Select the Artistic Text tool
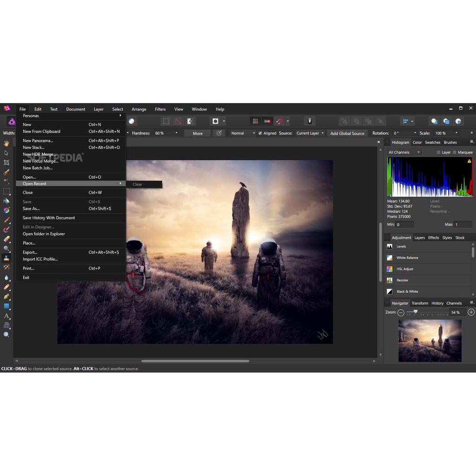This screenshot has height=476, width=476. coord(7,316)
